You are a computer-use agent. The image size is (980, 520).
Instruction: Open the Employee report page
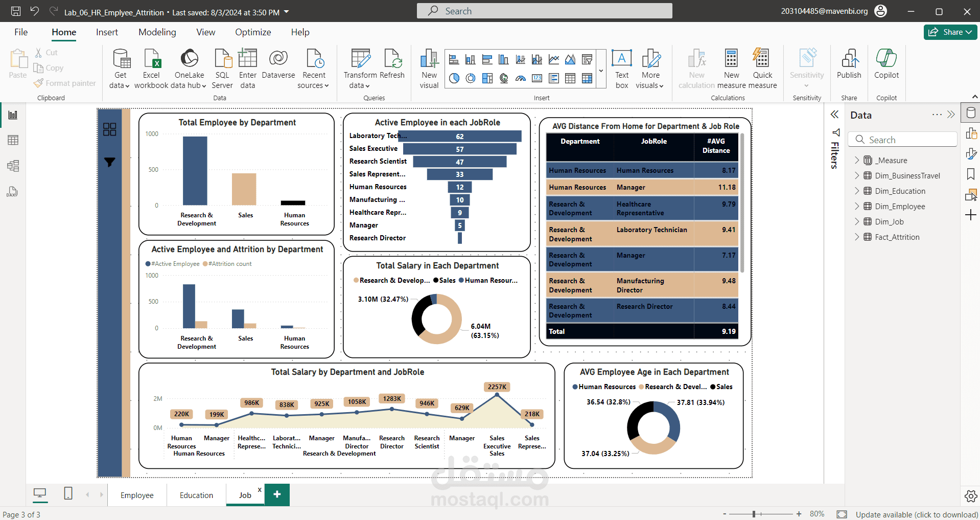[137, 495]
